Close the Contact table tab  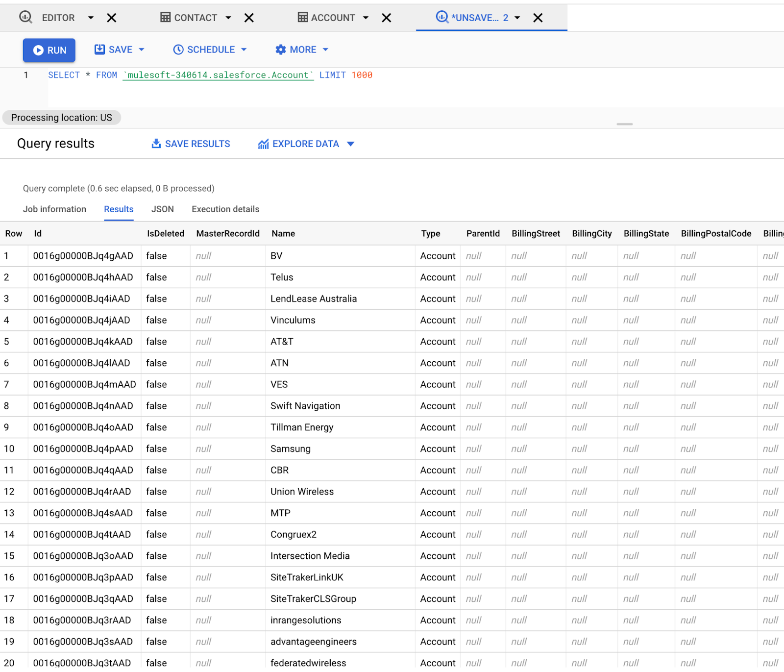249,18
